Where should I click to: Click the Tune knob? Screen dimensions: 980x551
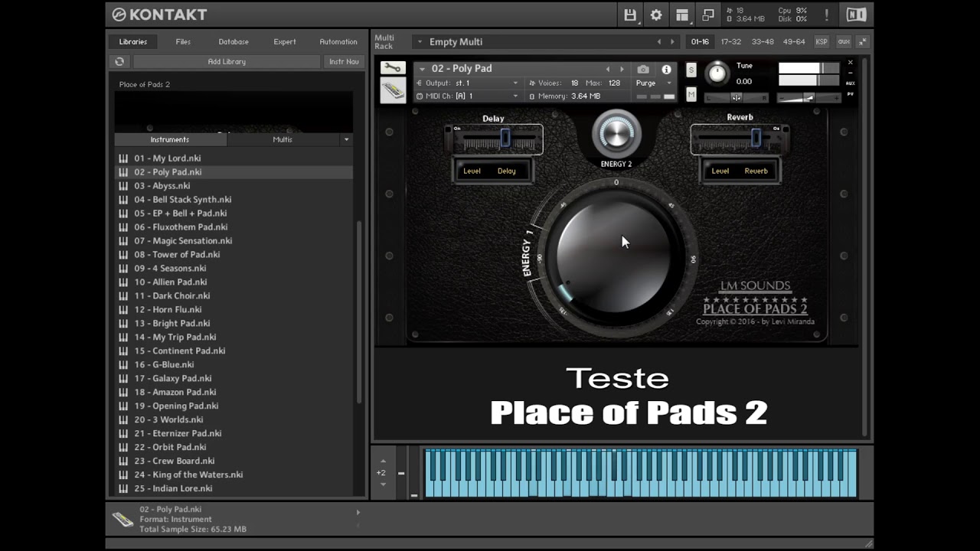(717, 73)
